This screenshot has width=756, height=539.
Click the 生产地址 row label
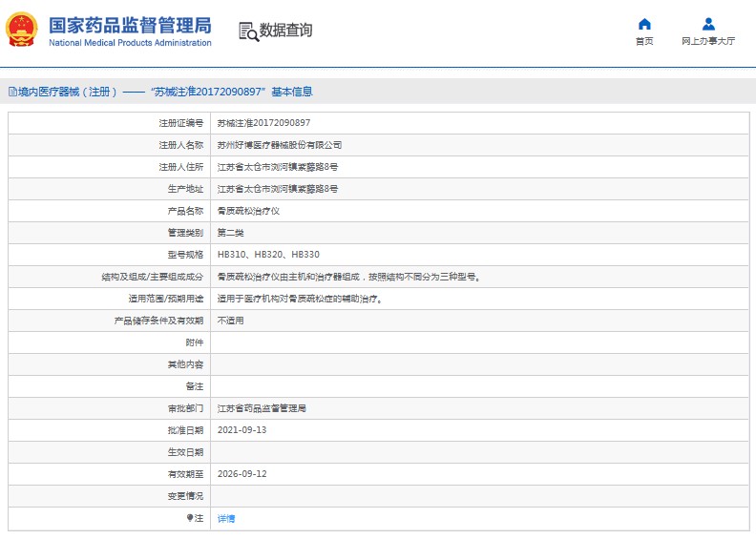tap(185, 189)
